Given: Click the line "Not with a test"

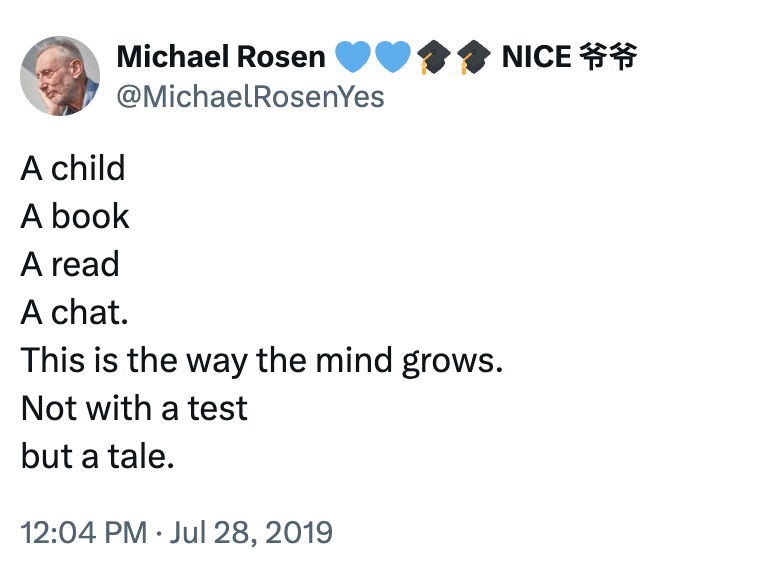Looking at the screenshot, I should (x=134, y=408).
